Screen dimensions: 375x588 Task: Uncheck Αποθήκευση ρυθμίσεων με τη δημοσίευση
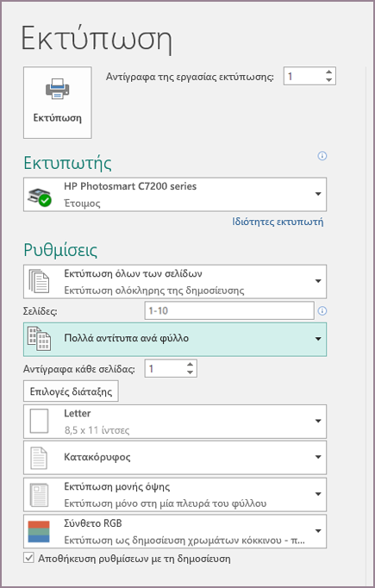[x=28, y=558]
